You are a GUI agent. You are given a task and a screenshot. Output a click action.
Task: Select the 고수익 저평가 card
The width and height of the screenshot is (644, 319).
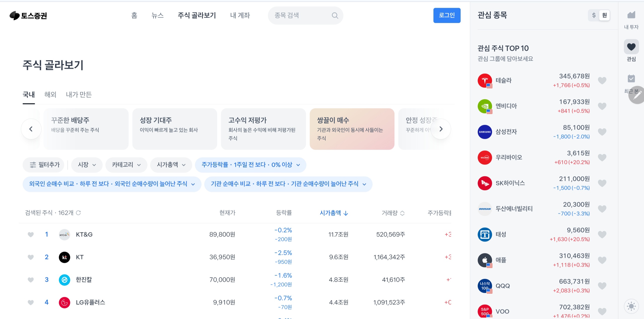[263, 129]
